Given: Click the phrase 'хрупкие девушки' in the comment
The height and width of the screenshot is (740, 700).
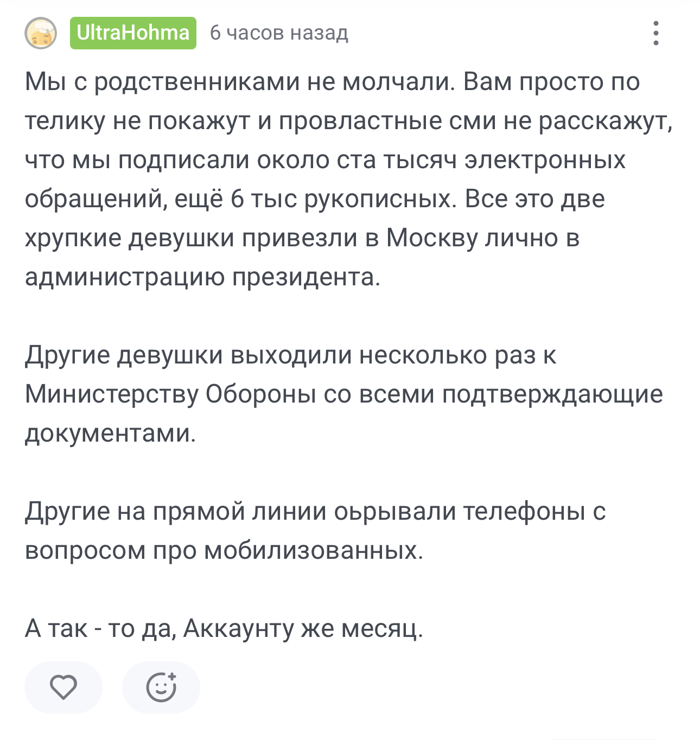Looking at the screenshot, I should (x=130, y=238).
